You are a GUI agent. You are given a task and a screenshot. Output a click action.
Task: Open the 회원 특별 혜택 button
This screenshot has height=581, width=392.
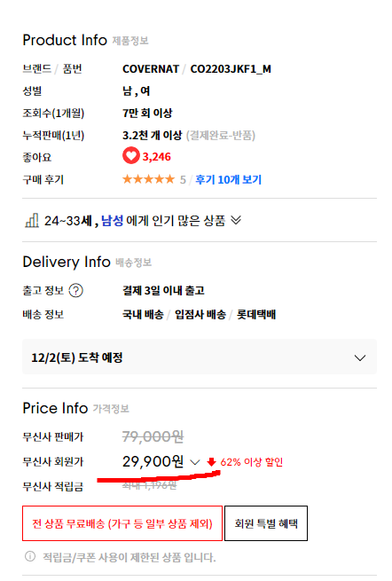[266, 523]
